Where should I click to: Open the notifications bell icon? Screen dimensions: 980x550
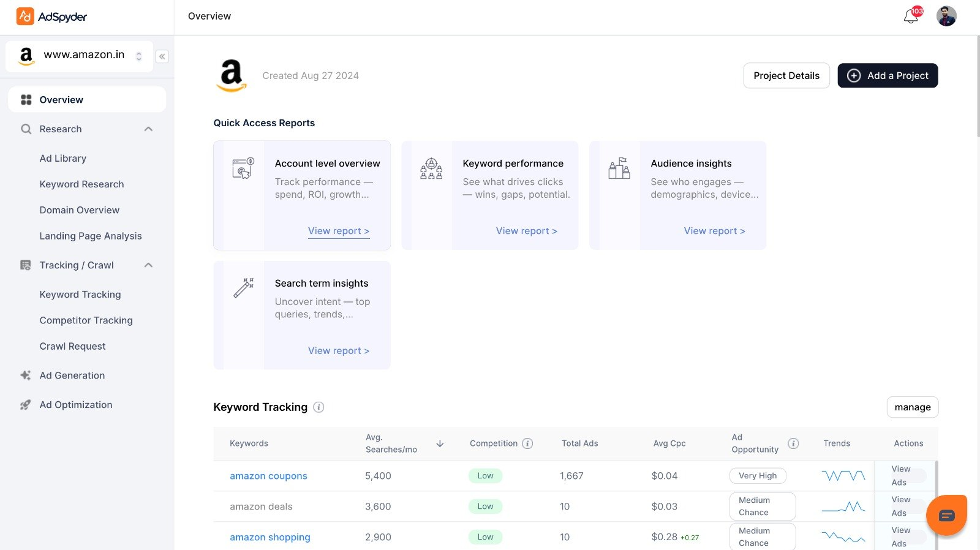[x=911, y=17]
